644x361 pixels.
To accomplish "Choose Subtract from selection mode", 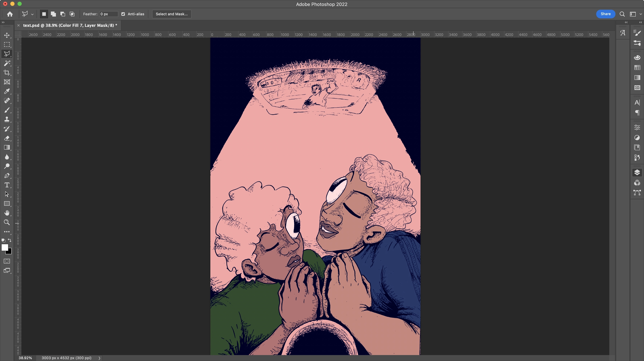I will [63, 14].
